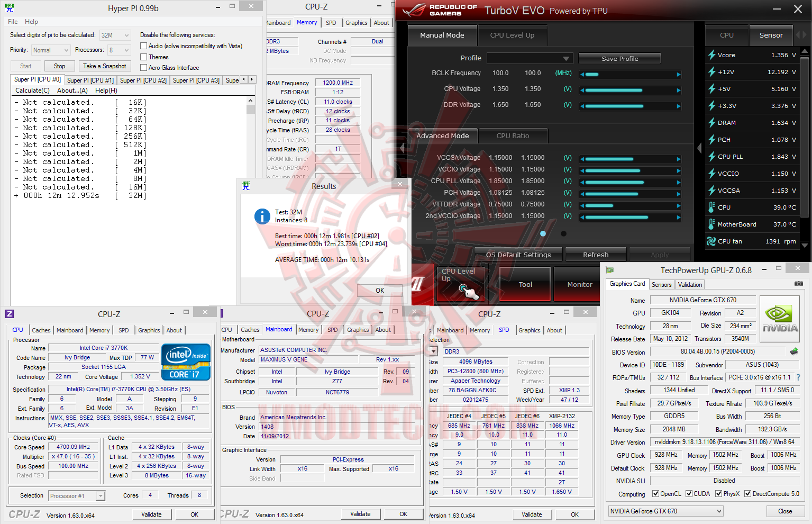Viewport: 812px width, 524px height.
Task: Click the +12V lightning sensor icon
Action: [712, 72]
